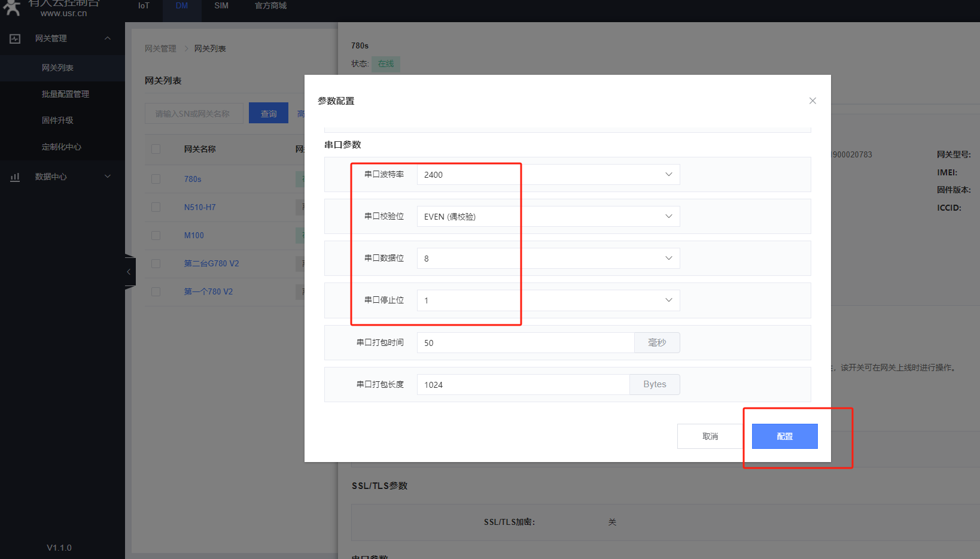Viewport: 980px width, 559px height.
Task: Click the 串口打包时间 input field
Action: [x=525, y=343]
